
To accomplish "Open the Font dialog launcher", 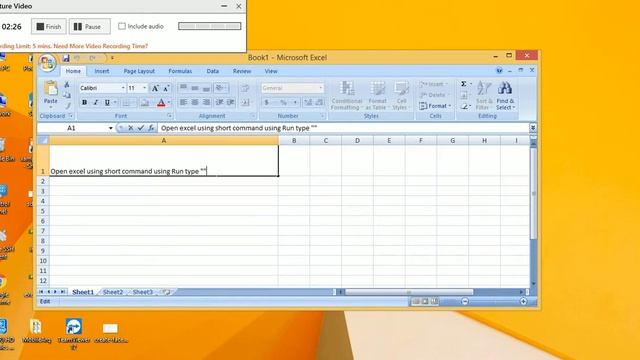I will [x=169, y=116].
